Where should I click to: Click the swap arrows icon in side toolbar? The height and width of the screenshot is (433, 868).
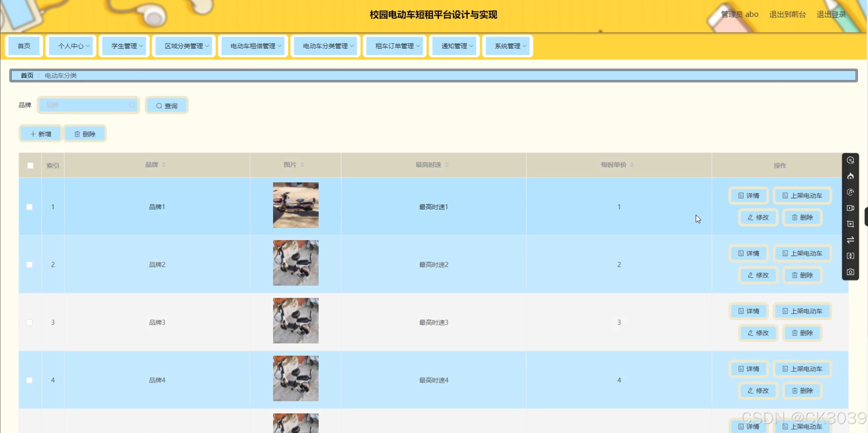[850, 240]
